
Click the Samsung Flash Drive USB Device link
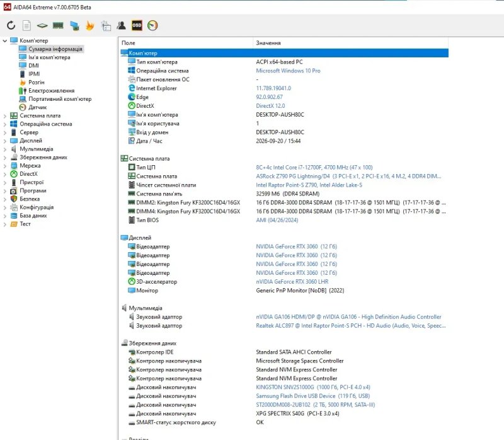[312, 396]
